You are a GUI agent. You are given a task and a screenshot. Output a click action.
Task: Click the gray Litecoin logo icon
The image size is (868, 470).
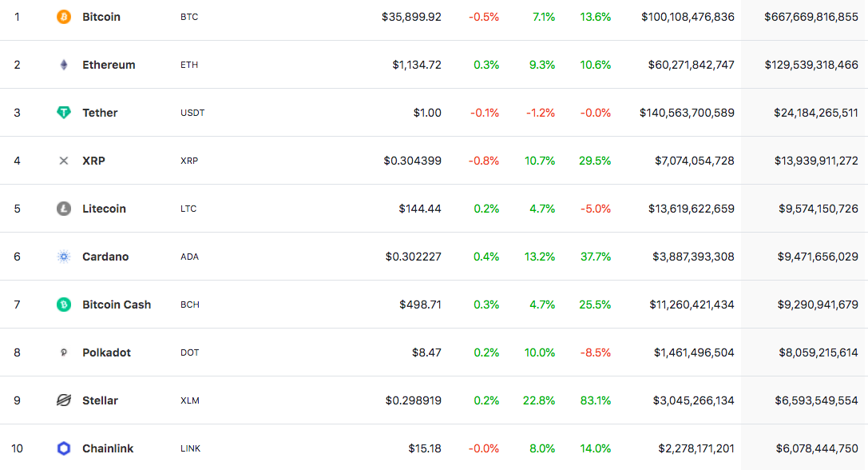tap(64, 209)
